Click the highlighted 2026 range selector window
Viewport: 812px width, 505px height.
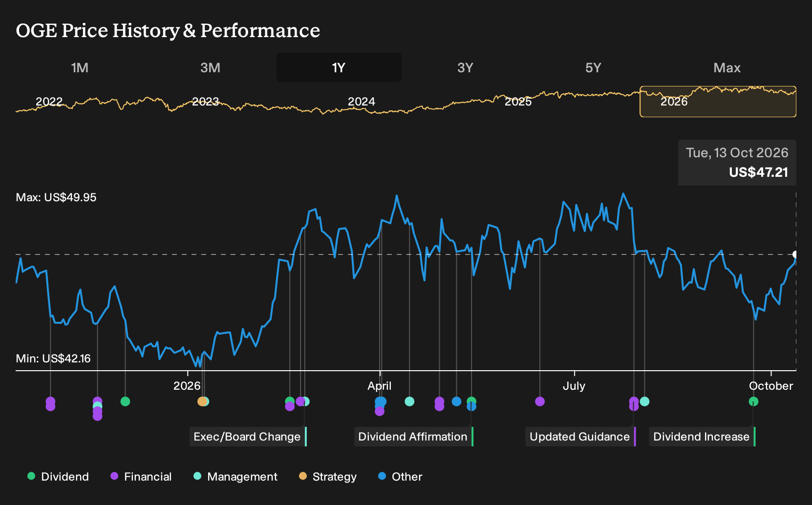point(718,102)
